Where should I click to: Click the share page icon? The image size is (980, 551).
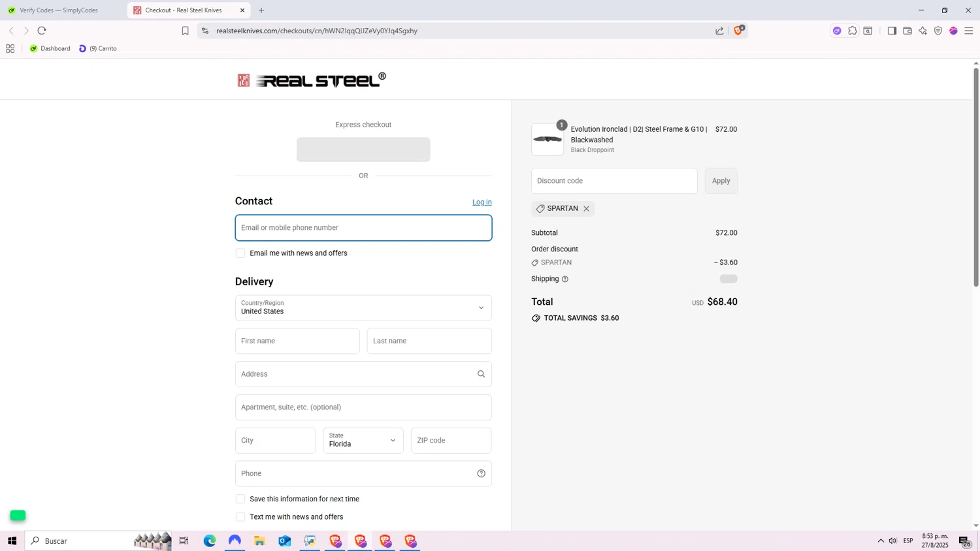[x=719, y=31]
